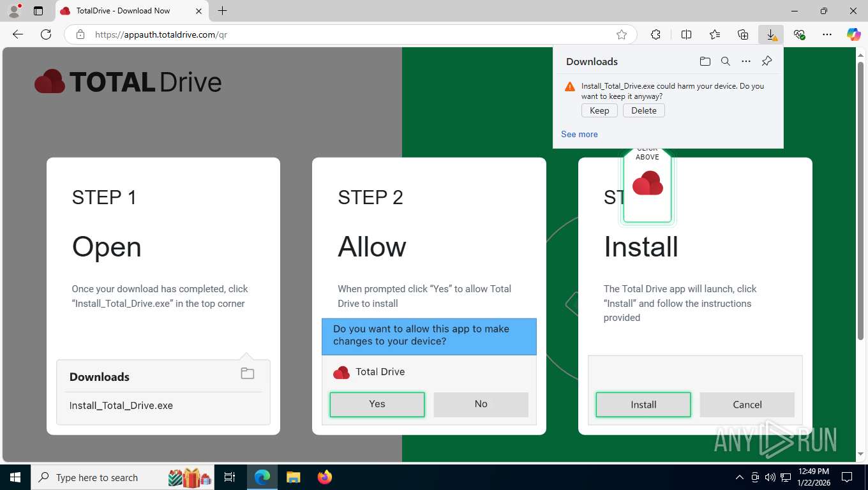Click the Downloads toolbar icon
868x490 pixels.
pyautogui.click(x=771, y=34)
